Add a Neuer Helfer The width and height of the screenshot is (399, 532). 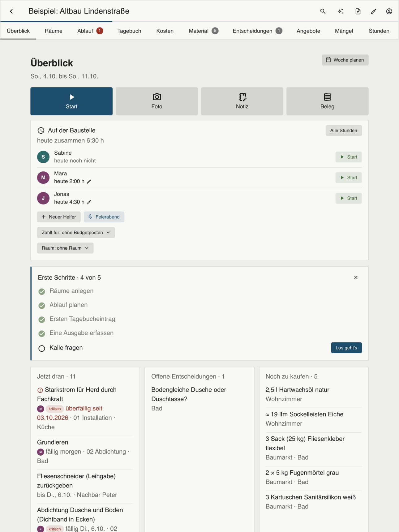coord(59,217)
